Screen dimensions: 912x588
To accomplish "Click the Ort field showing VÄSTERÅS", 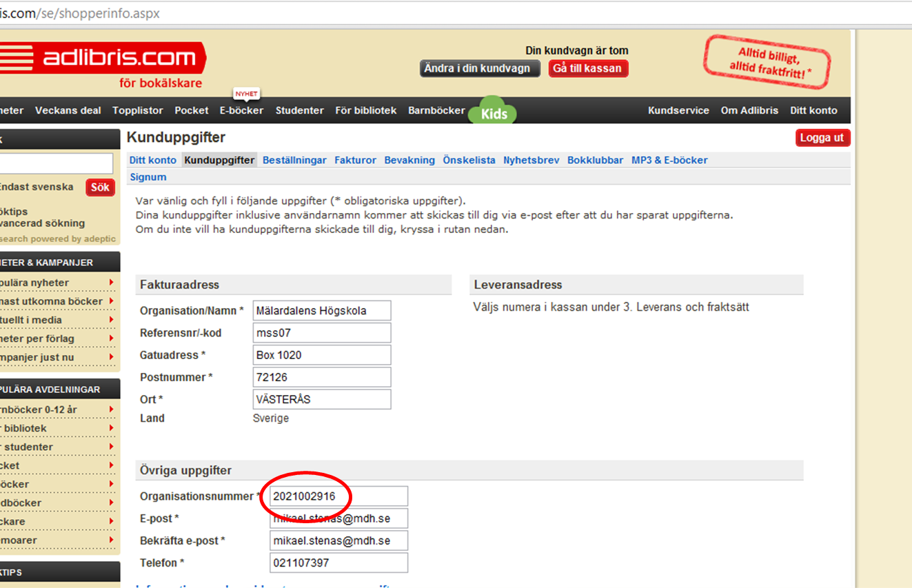I will (322, 399).
